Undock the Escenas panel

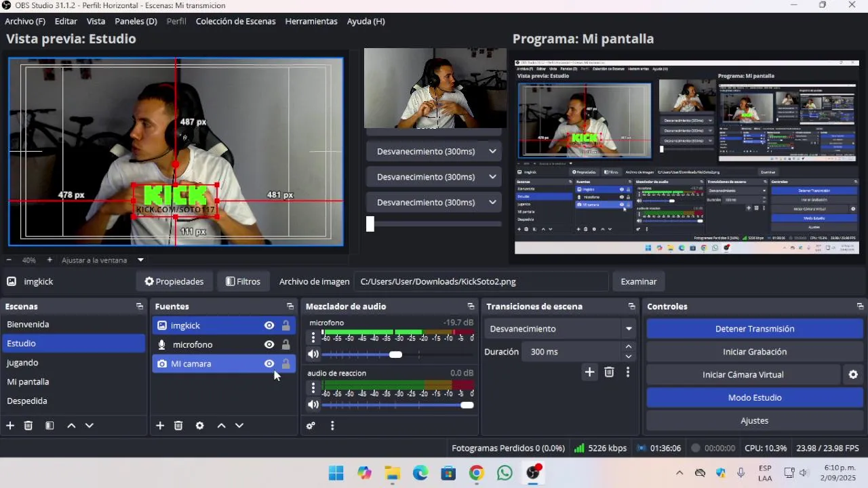click(140, 306)
